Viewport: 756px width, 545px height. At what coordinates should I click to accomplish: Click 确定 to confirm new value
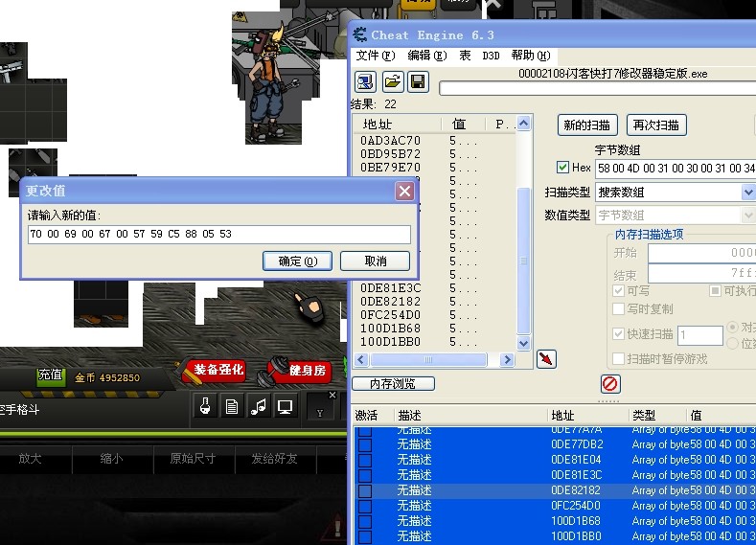point(296,261)
